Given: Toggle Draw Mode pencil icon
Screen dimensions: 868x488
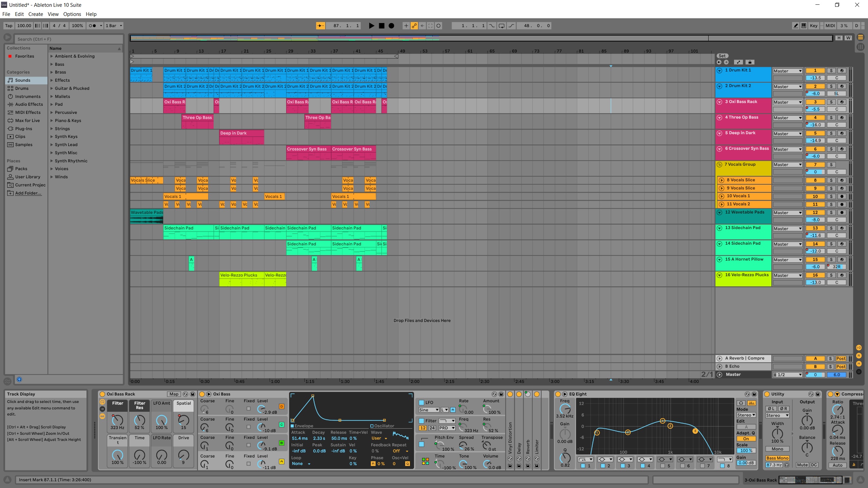Looking at the screenshot, I should 796,26.
